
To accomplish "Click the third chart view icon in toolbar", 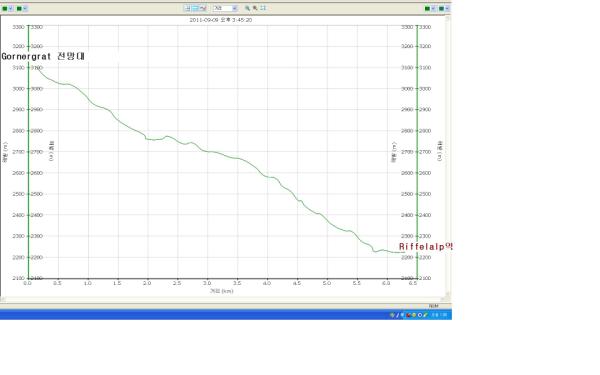I will (x=203, y=8).
